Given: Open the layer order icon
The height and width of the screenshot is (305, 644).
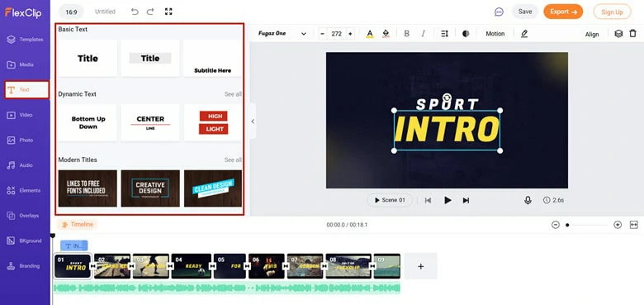Looking at the screenshot, I should click(x=618, y=34).
